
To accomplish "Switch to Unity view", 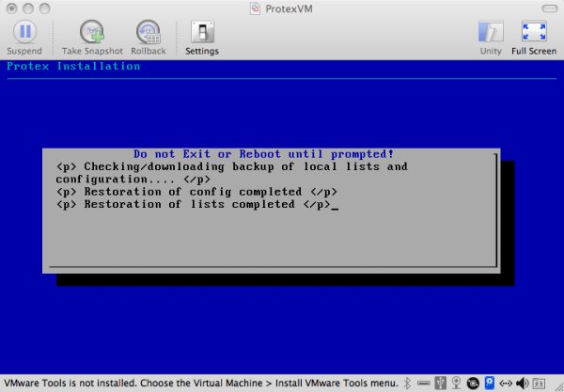I will point(491,37).
